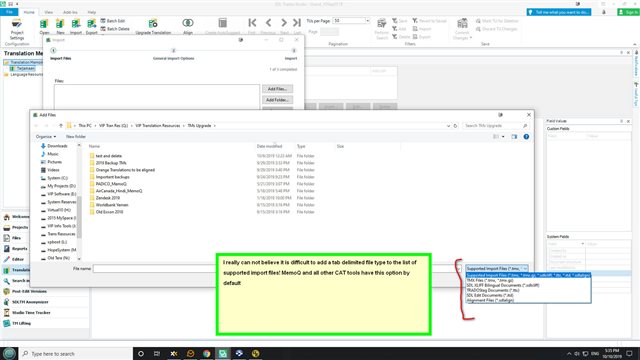Viewport: 640px width, 360px height.
Task: Click Windows taskbar search box
Action: click(76, 353)
